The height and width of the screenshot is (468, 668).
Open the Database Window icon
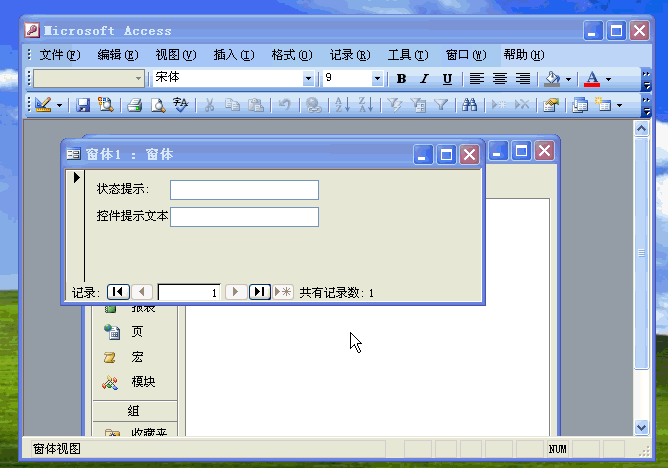(x=580, y=105)
